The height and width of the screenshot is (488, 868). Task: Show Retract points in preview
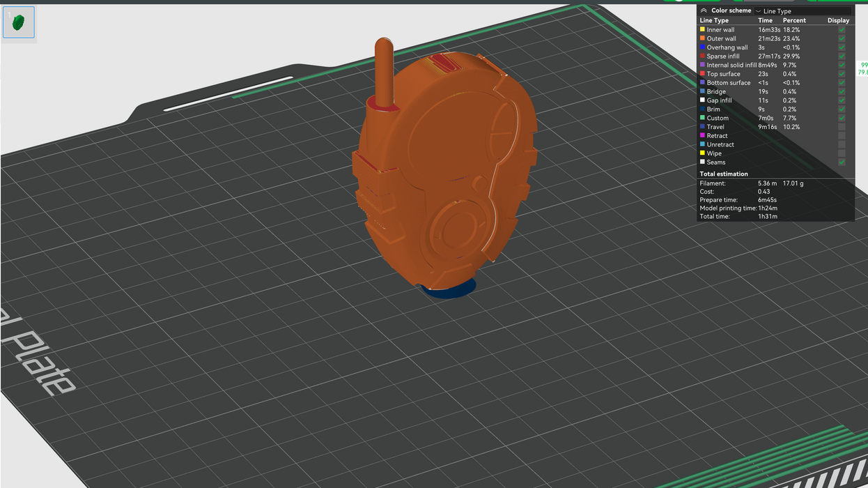(x=842, y=136)
